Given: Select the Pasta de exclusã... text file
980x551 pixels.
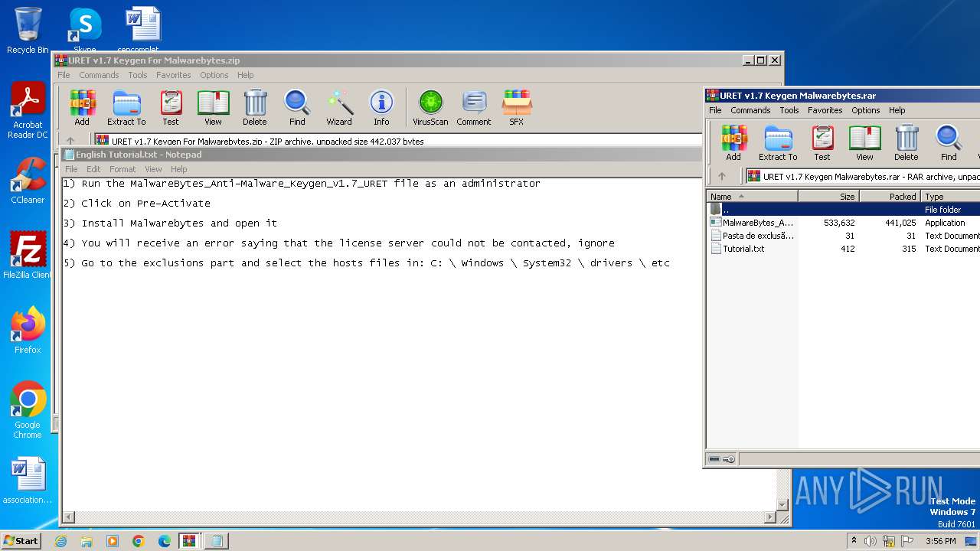Looking at the screenshot, I should (x=843, y=236).
